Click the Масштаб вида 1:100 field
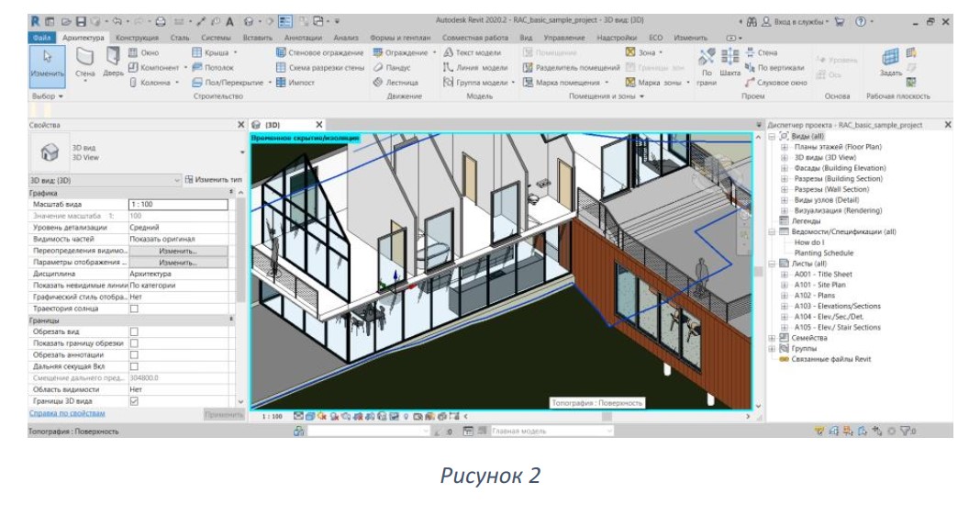Screen dimensions: 980x505 pos(178,204)
